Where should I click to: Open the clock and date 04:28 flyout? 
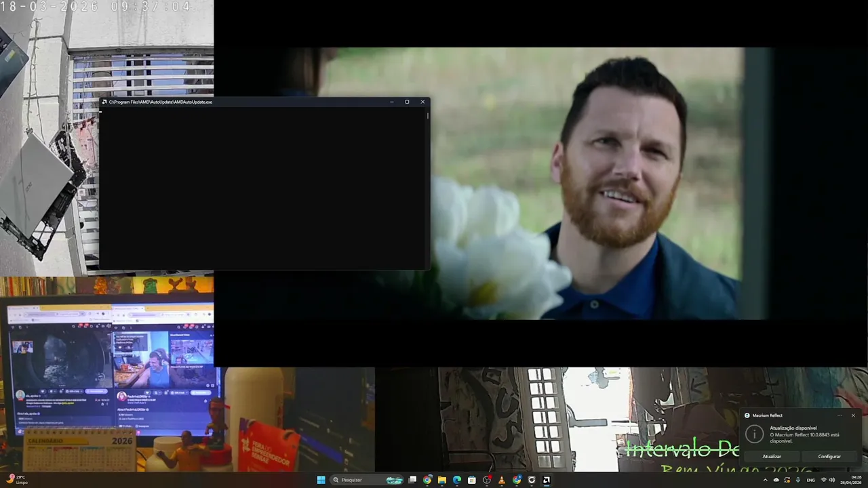point(850,480)
